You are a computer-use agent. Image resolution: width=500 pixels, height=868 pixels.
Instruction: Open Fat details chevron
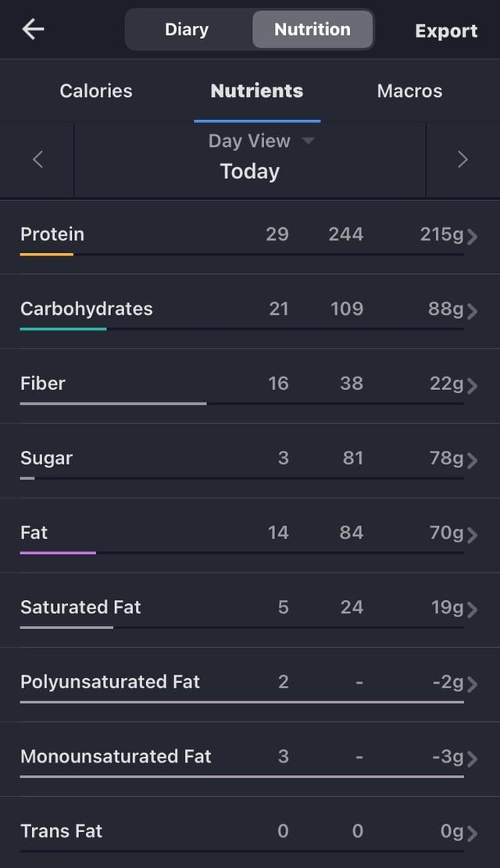[472, 534]
